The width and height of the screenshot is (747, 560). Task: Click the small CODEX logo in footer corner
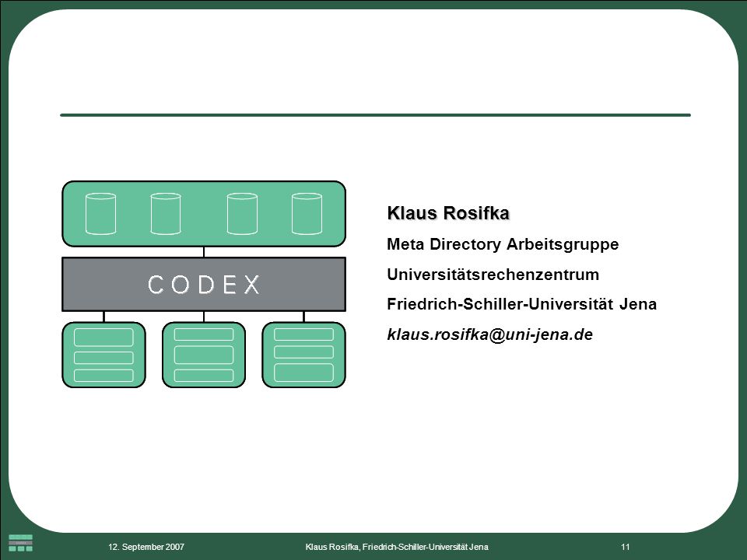tap(20, 543)
